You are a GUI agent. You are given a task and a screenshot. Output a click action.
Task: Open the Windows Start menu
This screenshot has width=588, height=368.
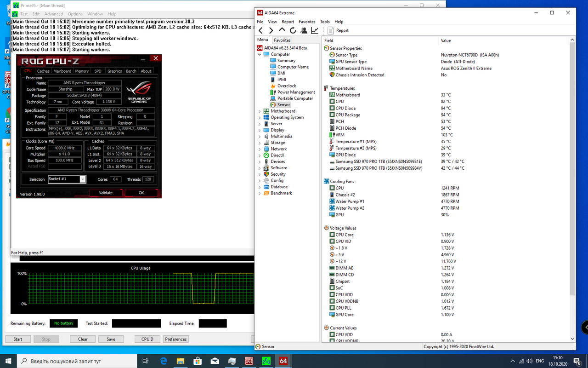click(8, 361)
